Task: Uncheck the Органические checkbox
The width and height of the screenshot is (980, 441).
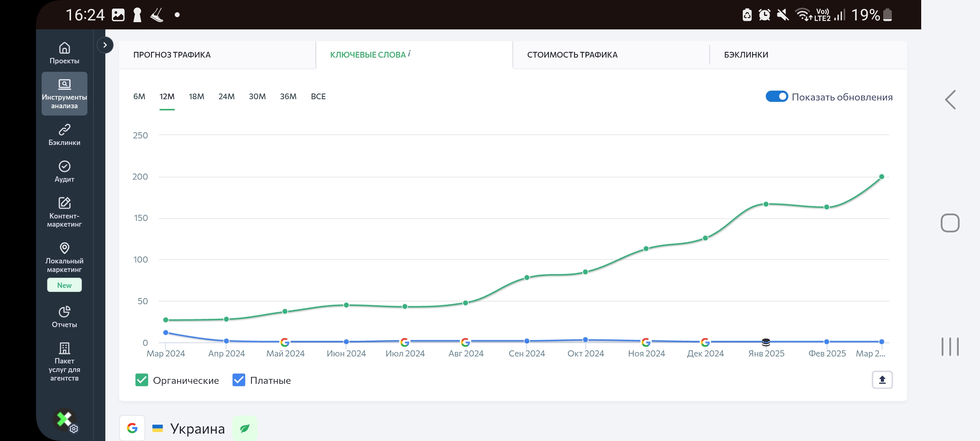Action: click(x=142, y=380)
